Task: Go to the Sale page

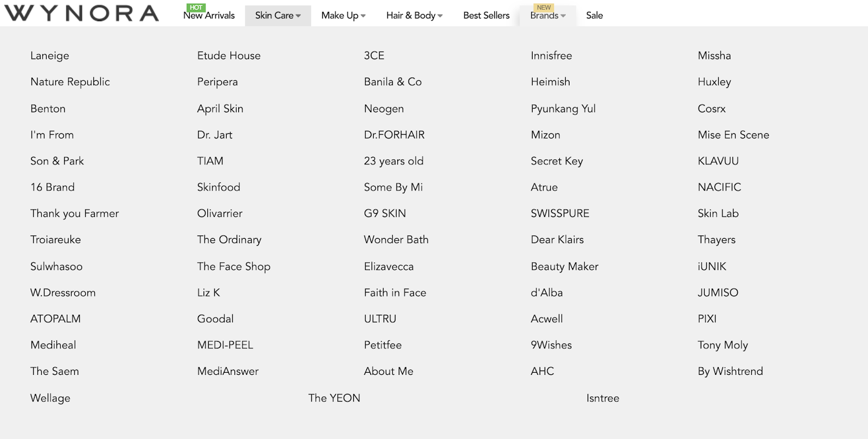Action: point(595,16)
